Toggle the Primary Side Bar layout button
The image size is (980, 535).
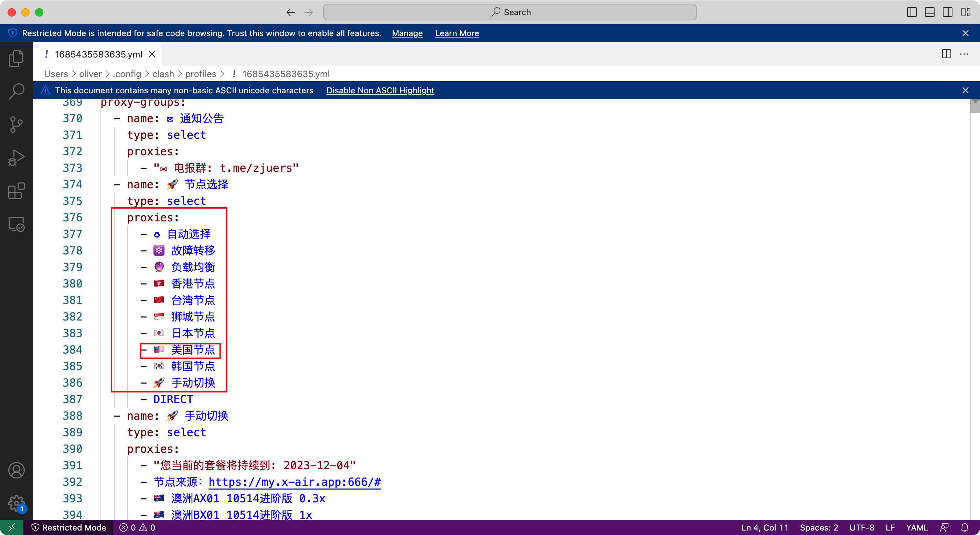coord(912,12)
